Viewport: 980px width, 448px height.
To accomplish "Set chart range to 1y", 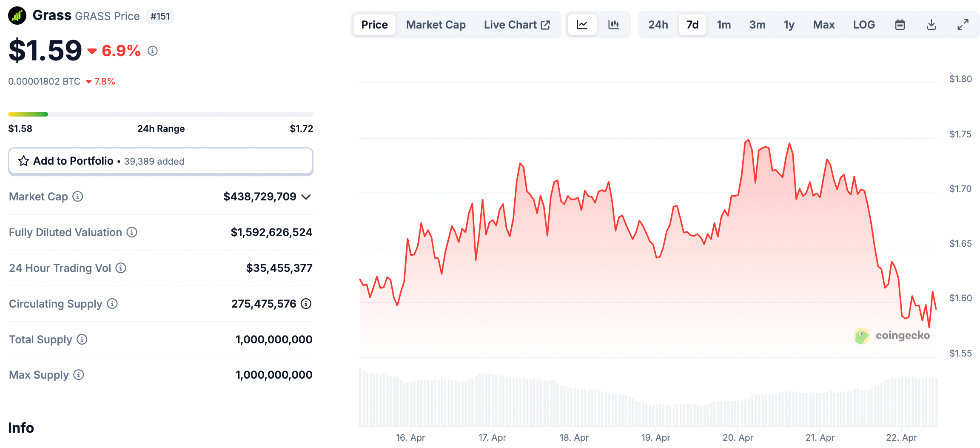I will point(789,25).
